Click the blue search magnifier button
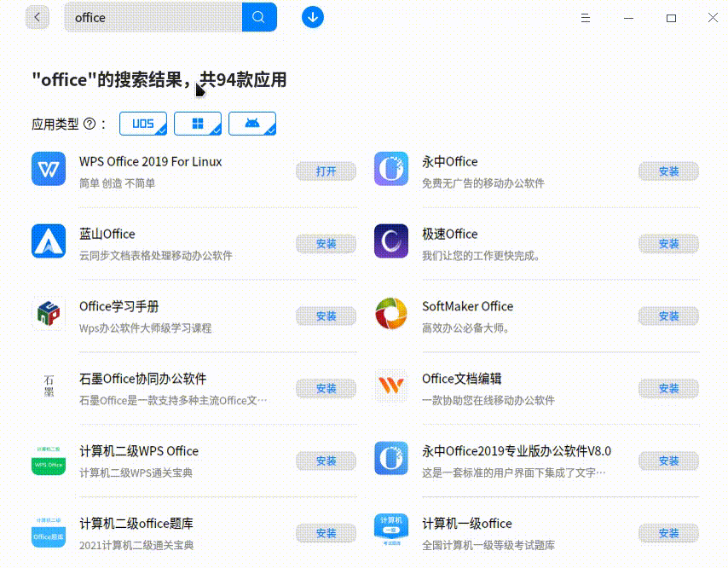 click(x=259, y=17)
